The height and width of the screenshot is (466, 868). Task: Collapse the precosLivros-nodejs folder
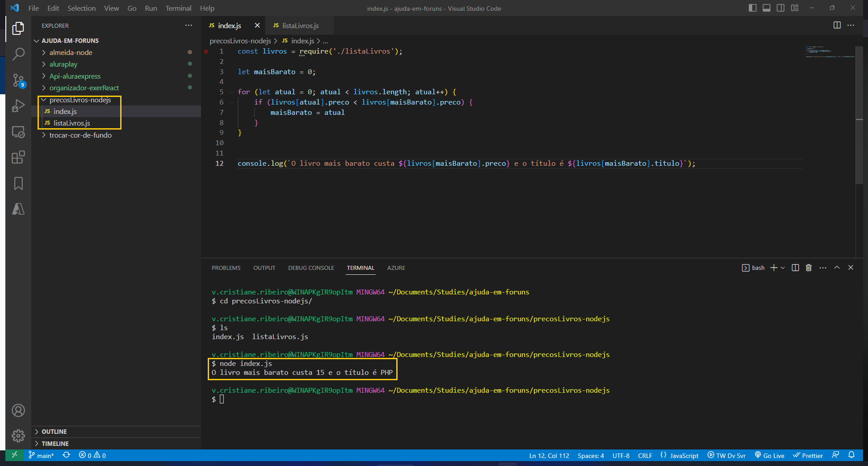point(116,100)
